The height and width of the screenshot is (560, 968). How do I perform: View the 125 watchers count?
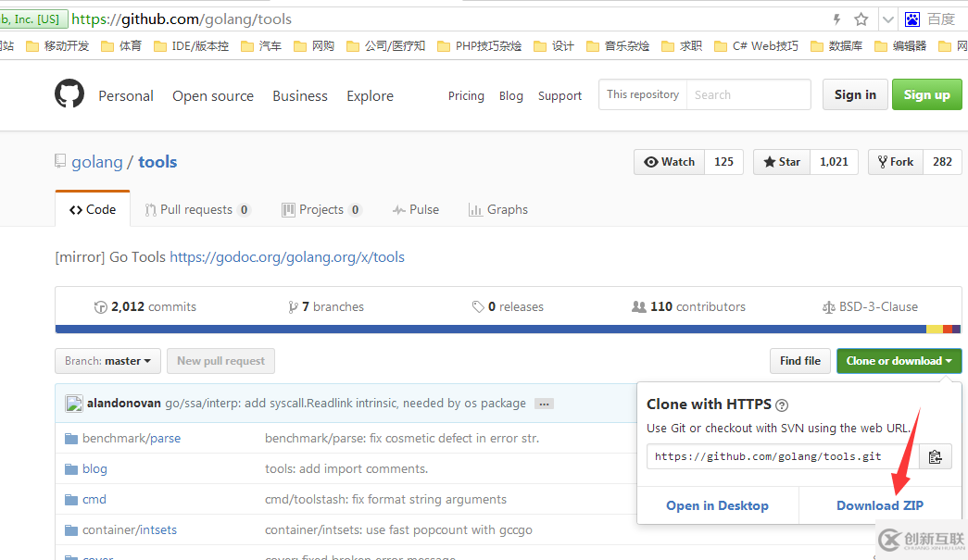[x=723, y=162]
